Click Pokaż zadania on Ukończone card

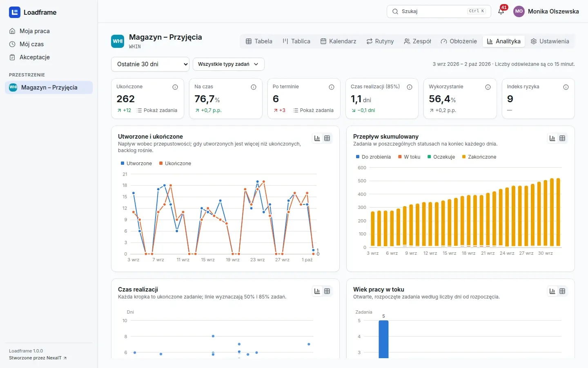[157, 110]
